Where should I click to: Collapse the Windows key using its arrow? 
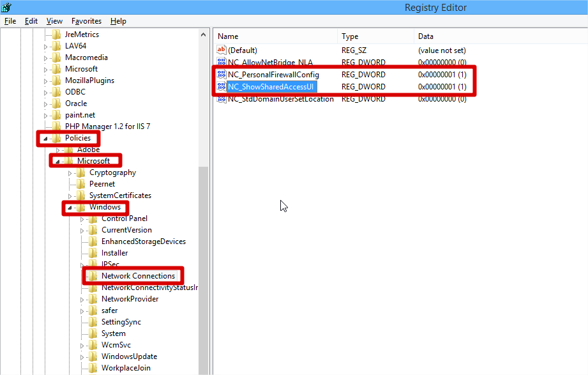coord(70,208)
